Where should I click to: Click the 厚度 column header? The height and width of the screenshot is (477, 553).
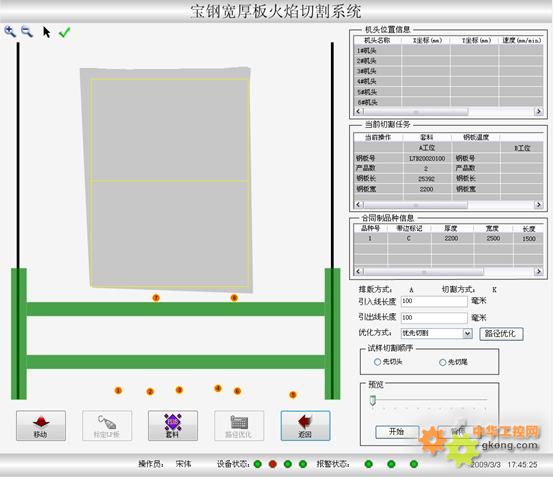[451, 228]
